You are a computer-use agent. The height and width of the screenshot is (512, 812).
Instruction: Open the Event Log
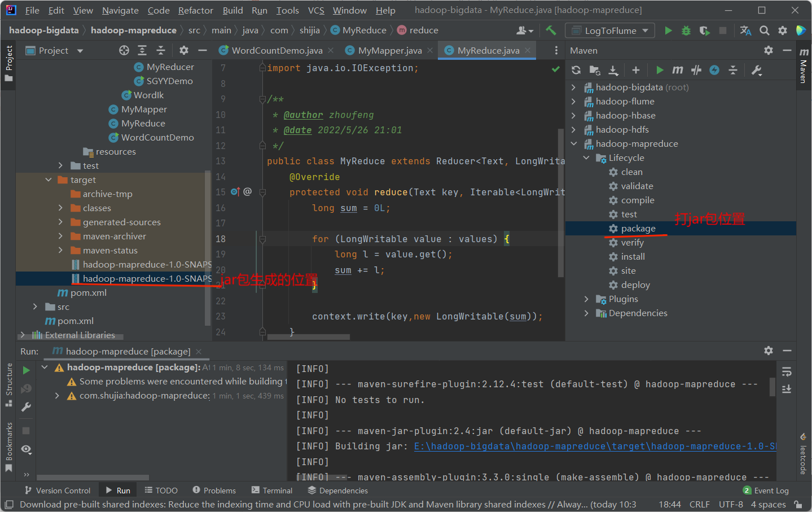(771, 491)
